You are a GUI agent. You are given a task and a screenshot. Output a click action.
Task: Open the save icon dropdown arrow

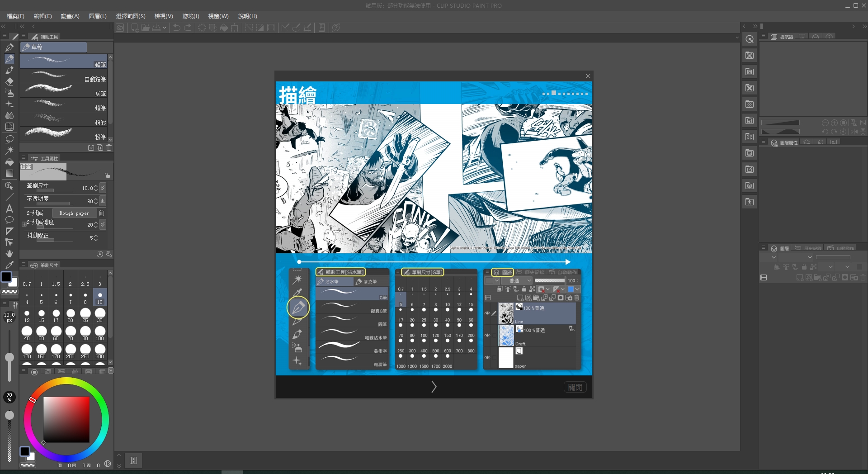165,28
